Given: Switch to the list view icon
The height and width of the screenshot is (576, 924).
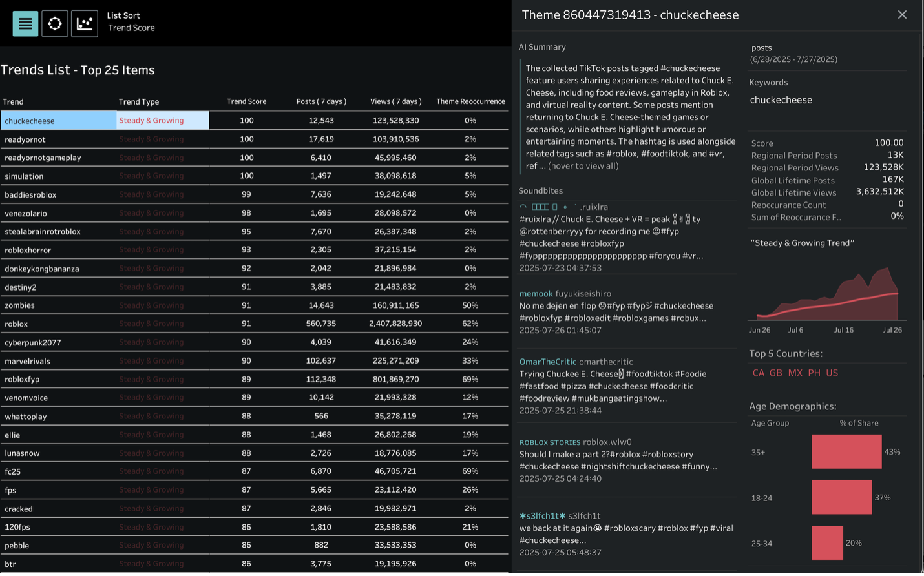Looking at the screenshot, I should point(25,24).
